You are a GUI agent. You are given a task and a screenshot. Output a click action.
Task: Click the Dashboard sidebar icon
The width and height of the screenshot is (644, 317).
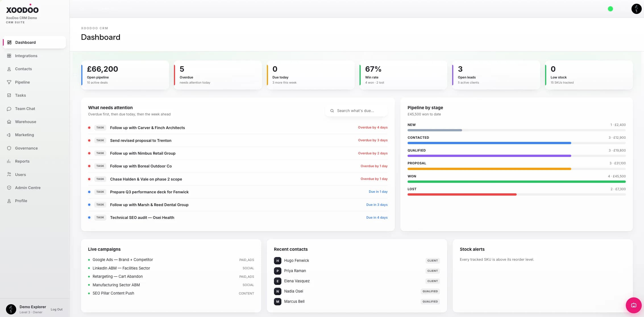click(x=9, y=42)
